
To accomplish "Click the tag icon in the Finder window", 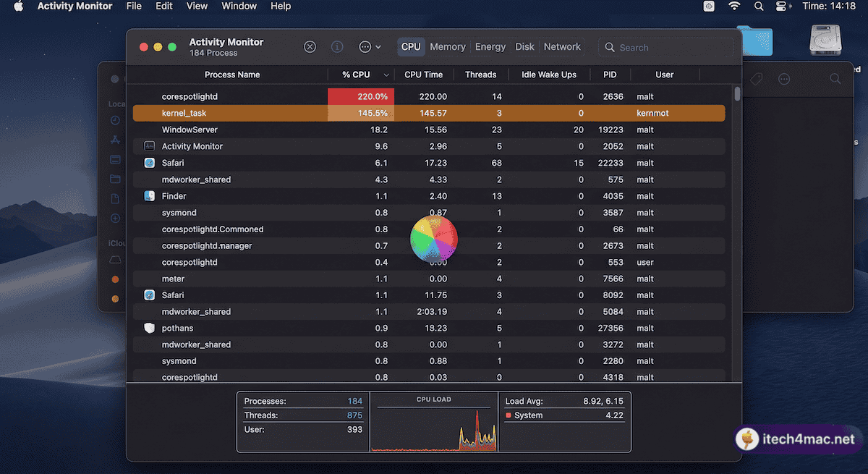I will coord(757,79).
